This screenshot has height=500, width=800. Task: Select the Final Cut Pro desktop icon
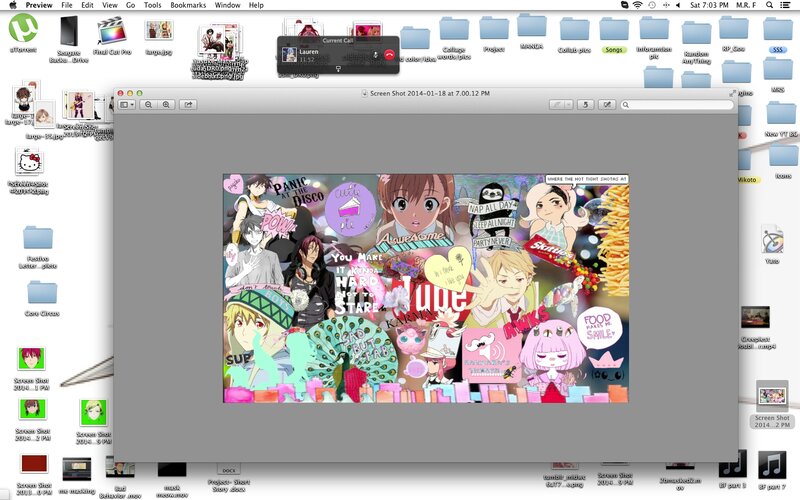coord(112,32)
